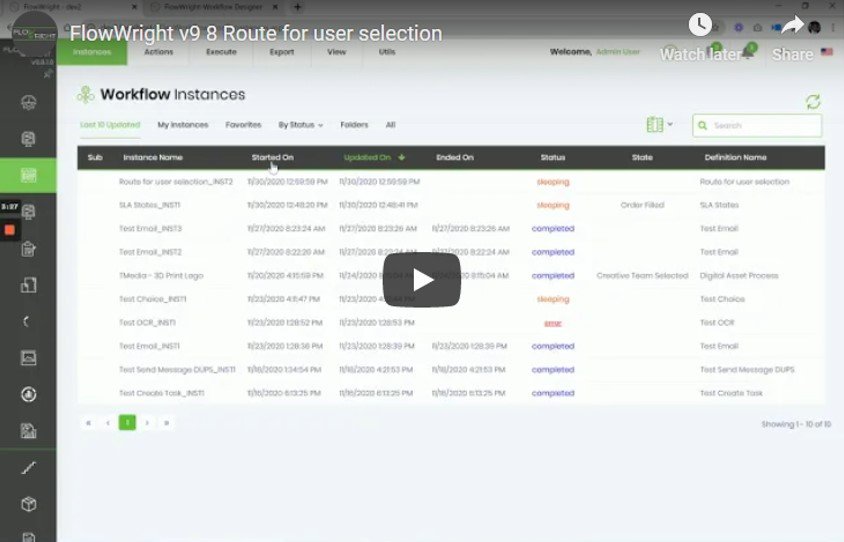Click the Share arrow icon
The width and height of the screenshot is (844, 542).
tap(792, 26)
